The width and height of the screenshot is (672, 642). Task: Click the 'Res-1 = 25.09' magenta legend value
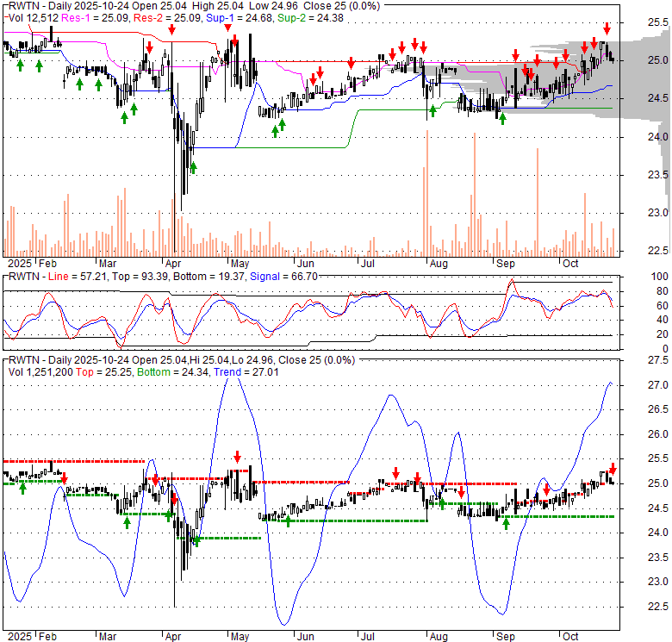point(95,18)
